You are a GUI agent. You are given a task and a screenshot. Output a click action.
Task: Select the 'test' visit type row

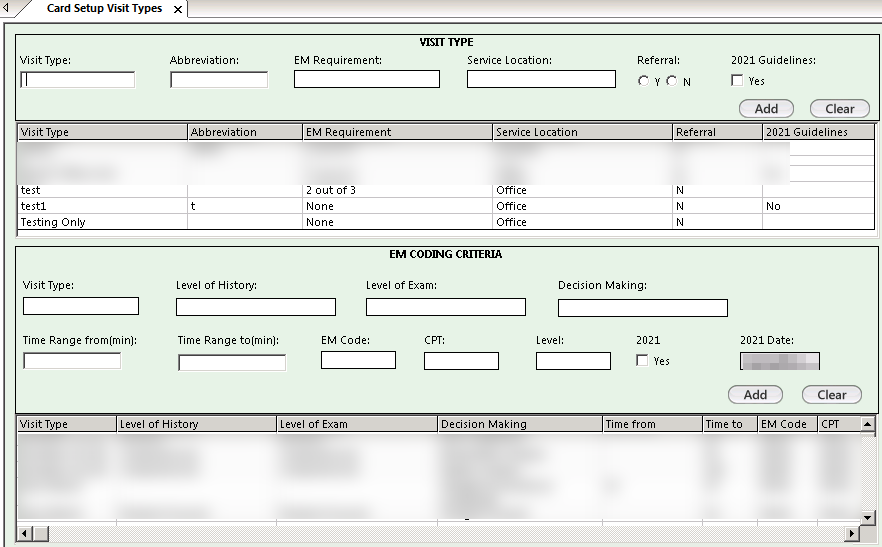click(446, 190)
